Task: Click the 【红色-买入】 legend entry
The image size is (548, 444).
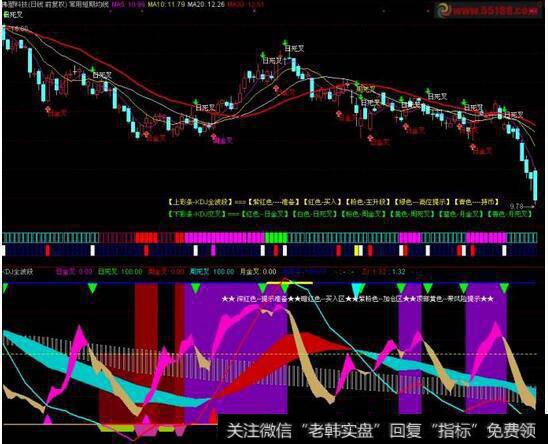Action: [322, 202]
